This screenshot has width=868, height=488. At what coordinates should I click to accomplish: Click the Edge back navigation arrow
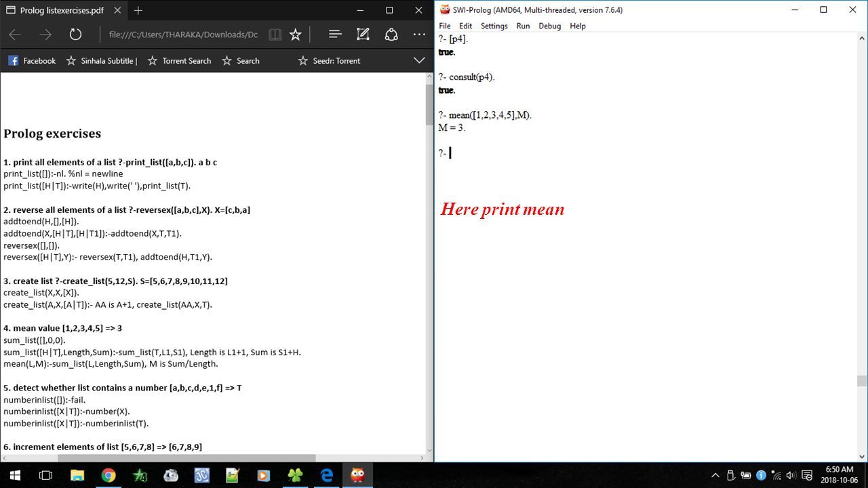[15, 35]
